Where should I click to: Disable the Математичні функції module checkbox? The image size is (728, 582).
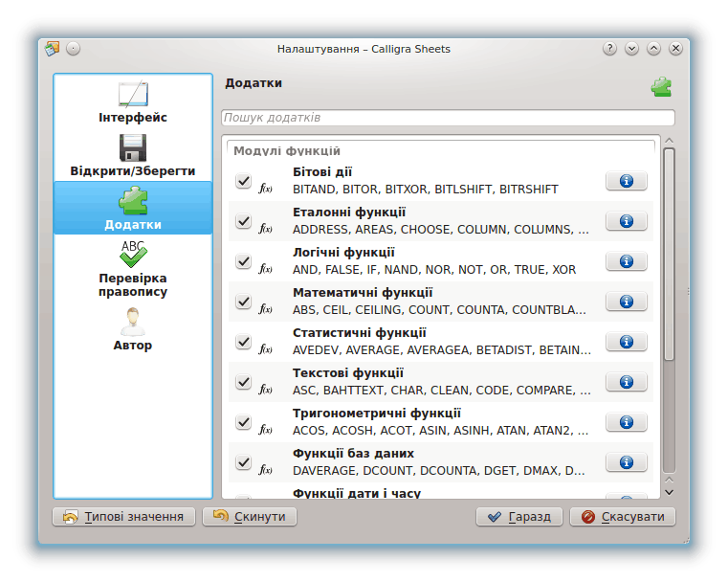point(243,302)
